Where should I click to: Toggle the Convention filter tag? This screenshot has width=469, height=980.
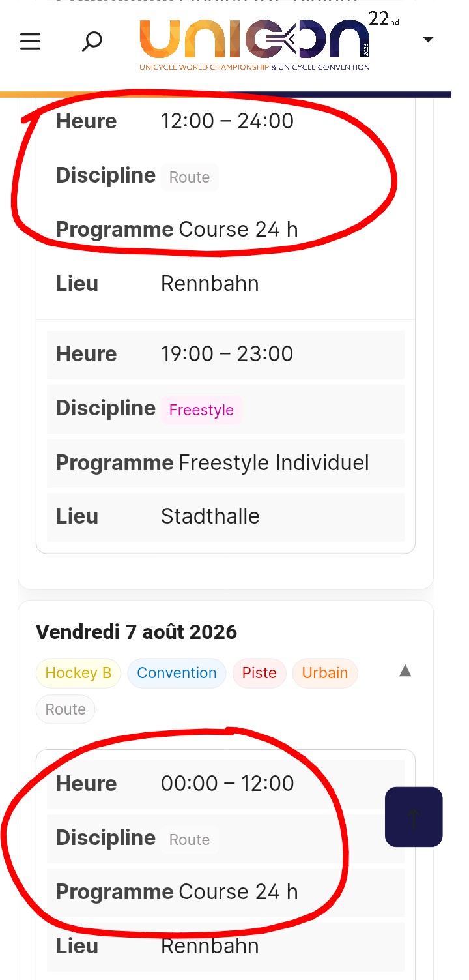click(x=177, y=673)
